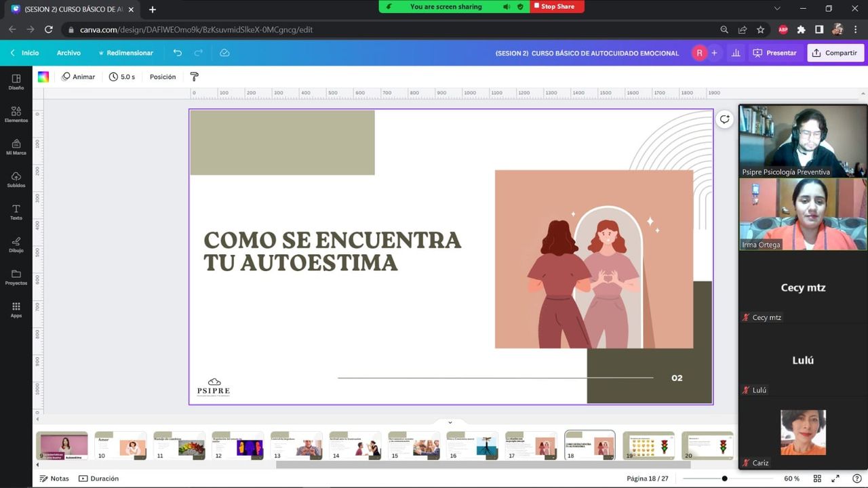Toggle fullscreen mode in bottom bar
The height and width of the screenshot is (488, 868).
[x=835, y=479]
